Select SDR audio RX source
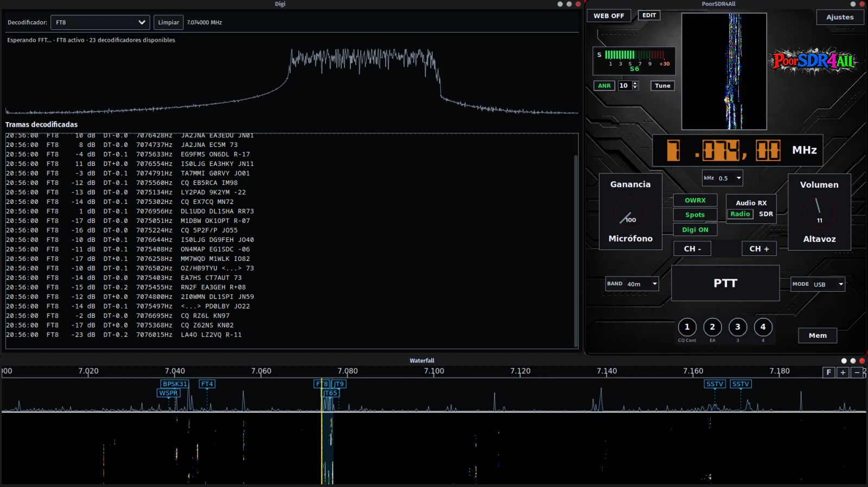 pos(766,214)
